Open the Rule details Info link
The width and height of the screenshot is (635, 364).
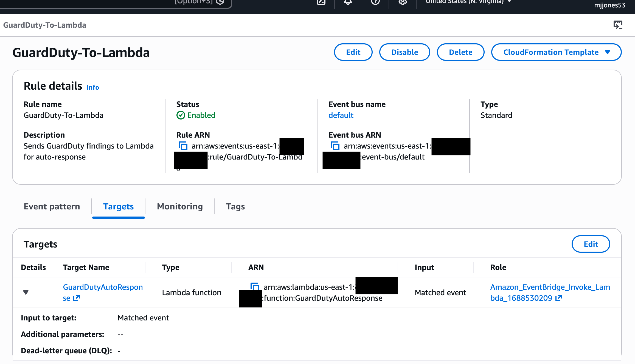[93, 87]
